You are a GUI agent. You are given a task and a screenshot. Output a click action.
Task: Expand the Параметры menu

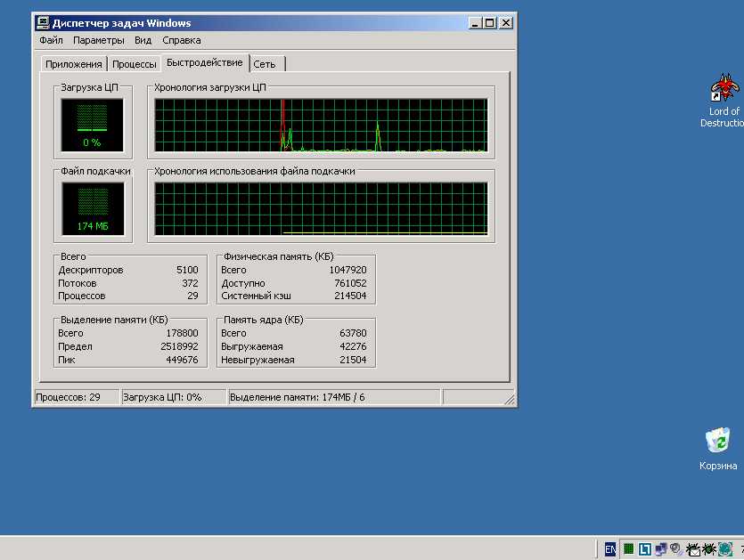coord(98,40)
